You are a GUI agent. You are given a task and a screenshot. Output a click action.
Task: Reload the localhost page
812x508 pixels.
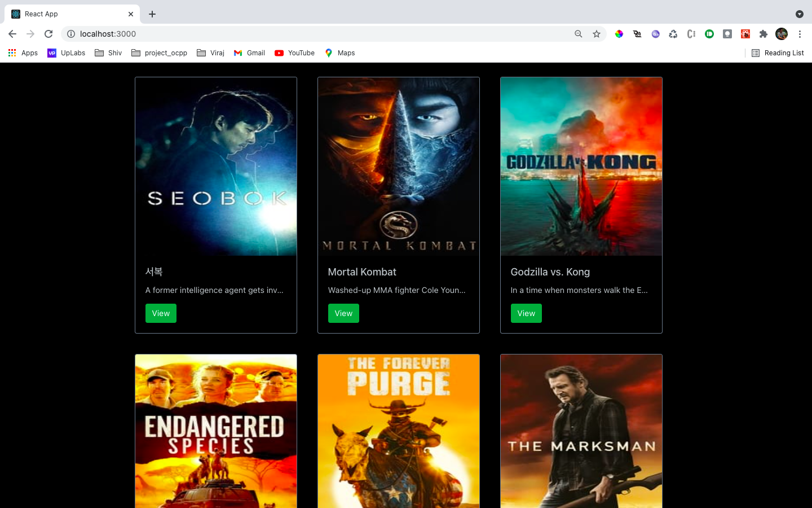click(48, 34)
